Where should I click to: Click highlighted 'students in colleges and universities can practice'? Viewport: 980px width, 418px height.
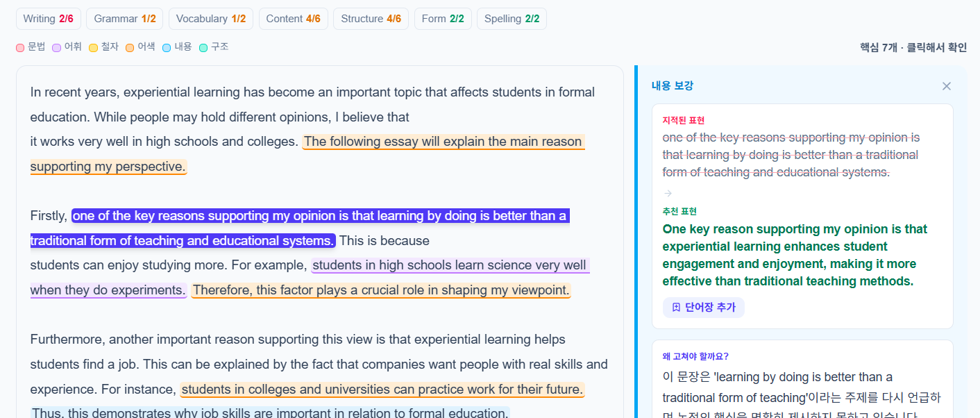tap(382, 390)
